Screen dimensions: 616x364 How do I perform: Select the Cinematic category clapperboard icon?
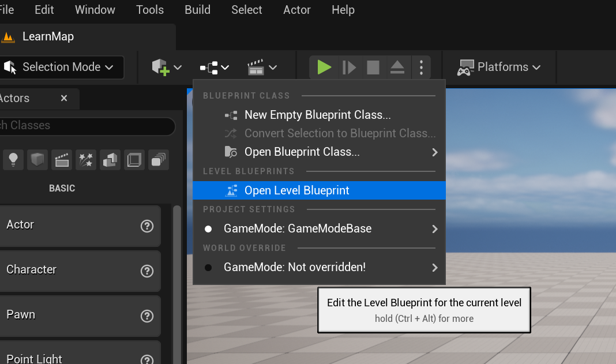click(62, 160)
